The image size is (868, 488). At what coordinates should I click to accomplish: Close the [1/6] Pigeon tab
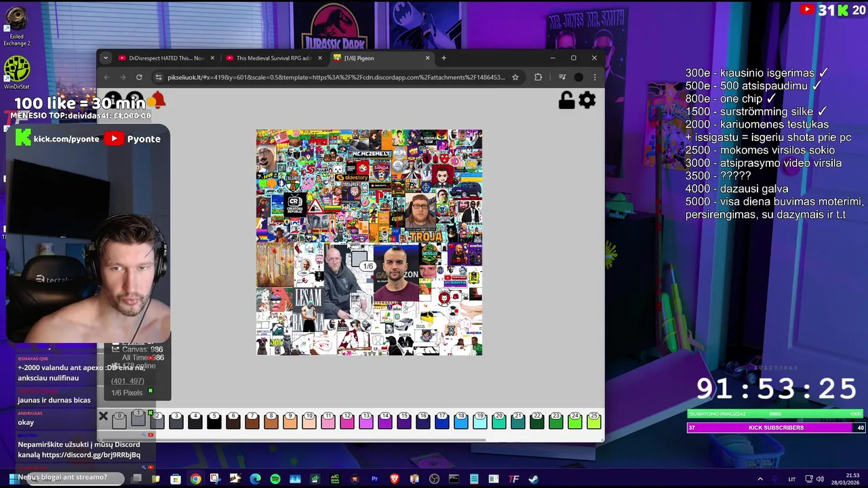tap(427, 58)
